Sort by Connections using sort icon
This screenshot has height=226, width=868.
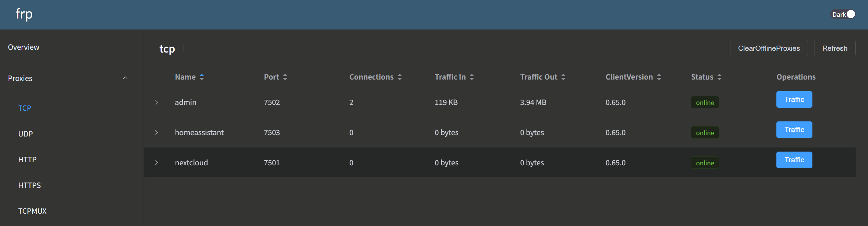[400, 77]
